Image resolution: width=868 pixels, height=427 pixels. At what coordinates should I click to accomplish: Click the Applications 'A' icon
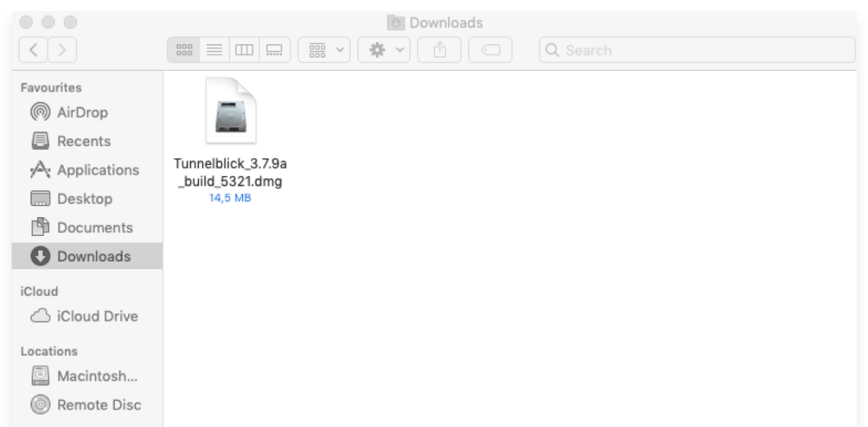41,170
